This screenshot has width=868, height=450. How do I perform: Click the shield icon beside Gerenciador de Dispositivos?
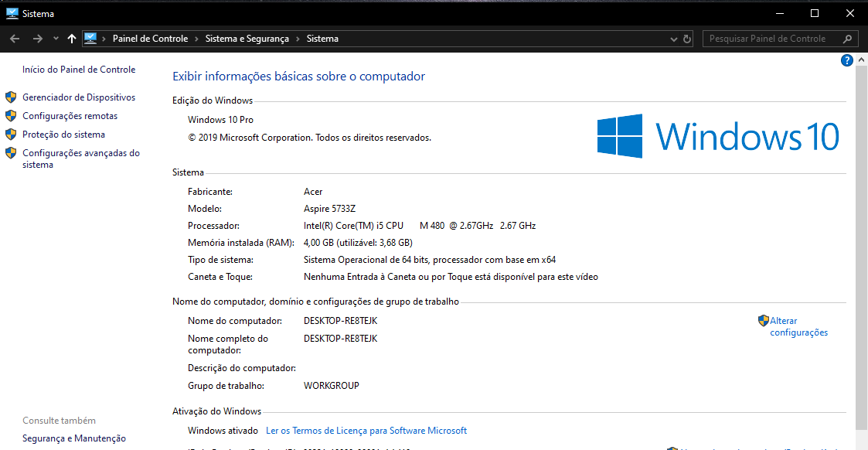[11, 97]
